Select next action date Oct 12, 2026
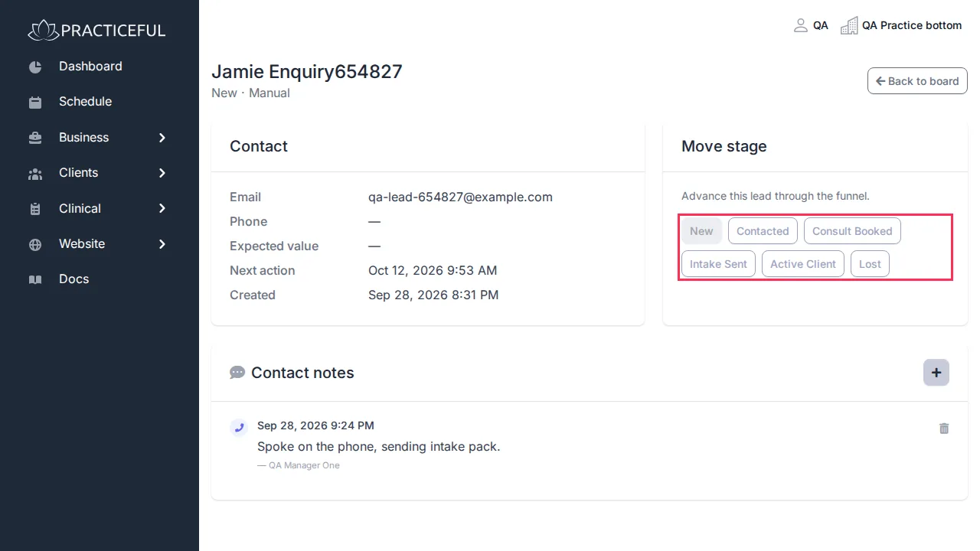 (433, 271)
